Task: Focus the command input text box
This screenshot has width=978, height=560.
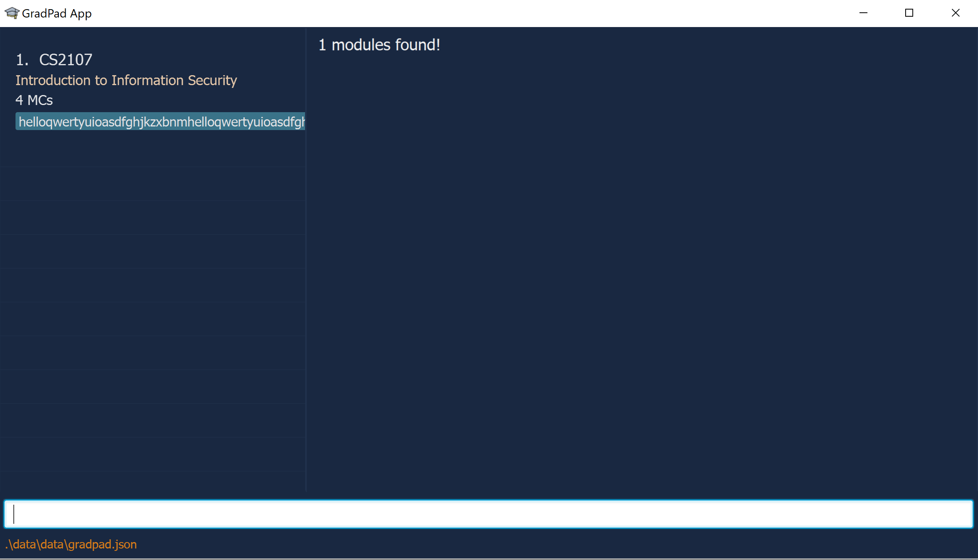Action: (x=488, y=514)
